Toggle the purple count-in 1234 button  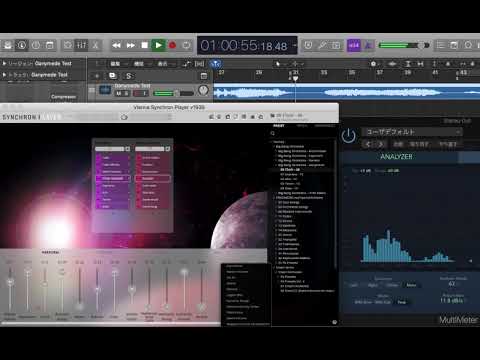click(354, 45)
